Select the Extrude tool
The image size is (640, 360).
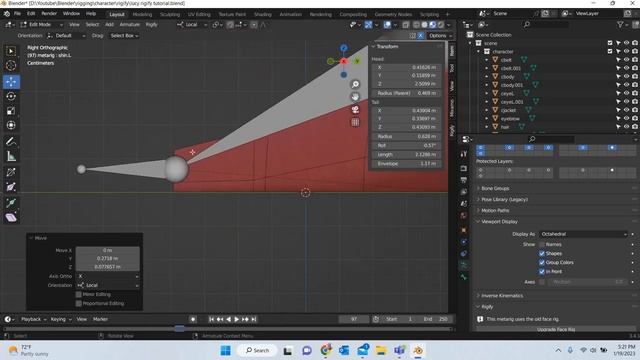point(11,202)
